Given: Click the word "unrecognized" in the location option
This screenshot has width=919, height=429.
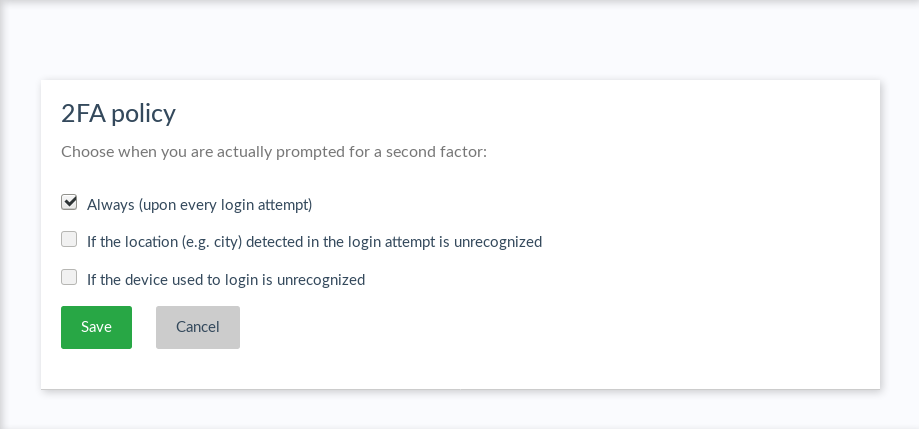Looking at the screenshot, I should pyautogui.click(x=498, y=242).
